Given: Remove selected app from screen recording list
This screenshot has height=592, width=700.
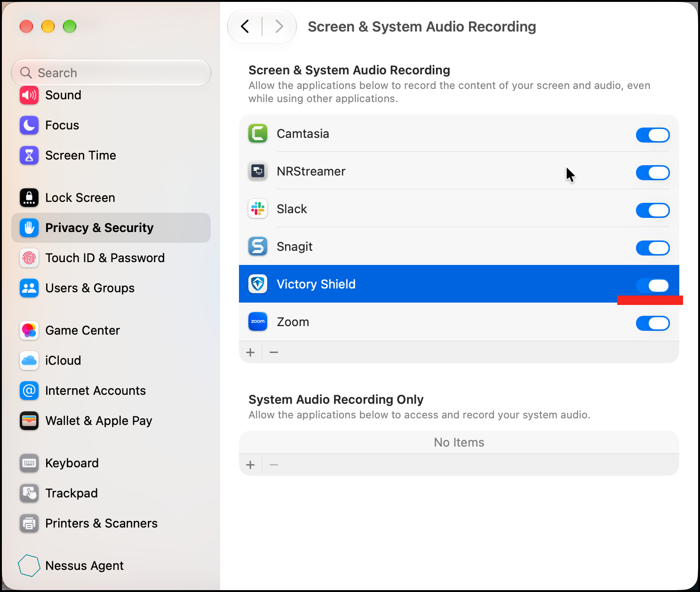Looking at the screenshot, I should pyautogui.click(x=274, y=352).
